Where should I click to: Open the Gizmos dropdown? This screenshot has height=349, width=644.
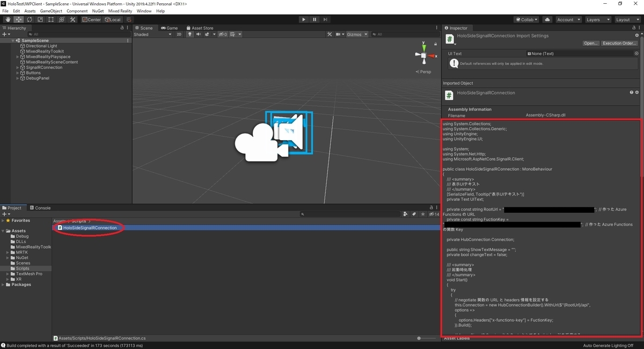[357, 34]
